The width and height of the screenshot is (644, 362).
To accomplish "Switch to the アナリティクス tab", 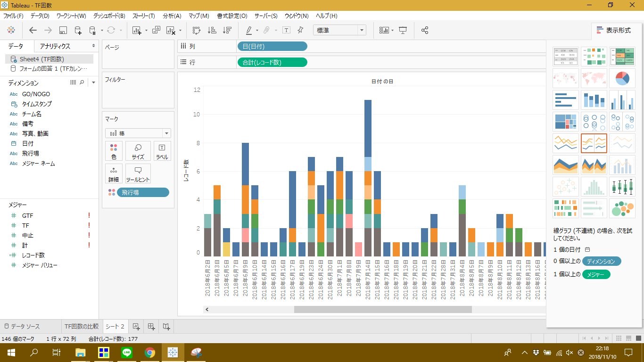I will [x=55, y=46].
